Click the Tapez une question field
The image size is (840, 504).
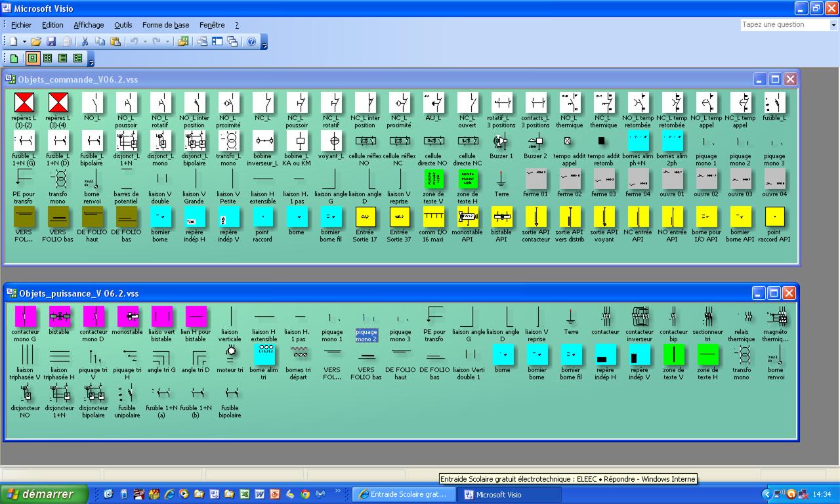pos(785,25)
